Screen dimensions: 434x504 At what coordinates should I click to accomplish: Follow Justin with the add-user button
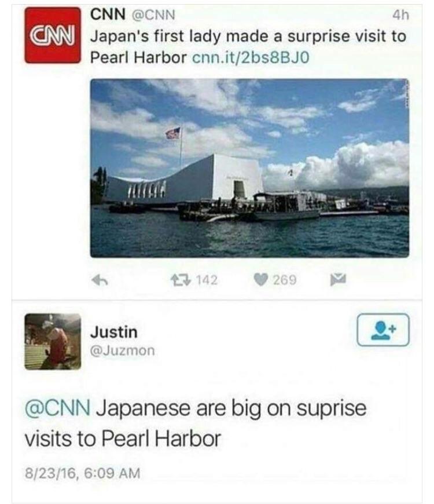click(x=383, y=330)
